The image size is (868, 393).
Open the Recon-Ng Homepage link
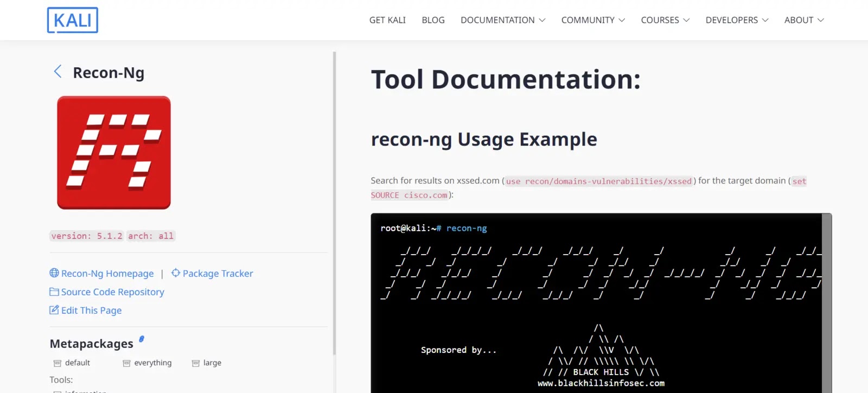(x=107, y=274)
